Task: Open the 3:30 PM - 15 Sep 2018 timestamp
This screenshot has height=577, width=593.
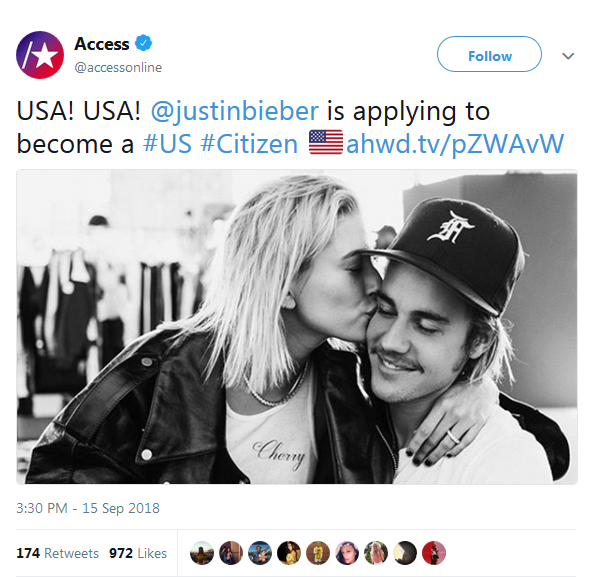Action: 88,508
